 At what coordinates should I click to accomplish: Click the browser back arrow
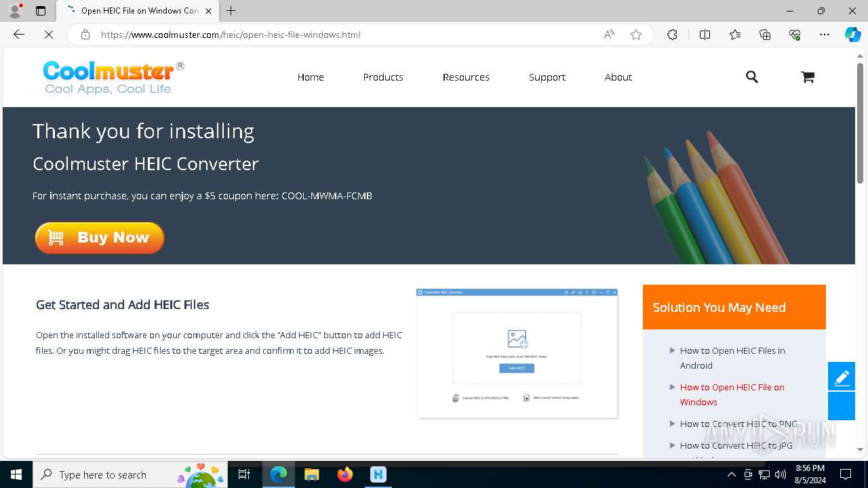(x=19, y=35)
